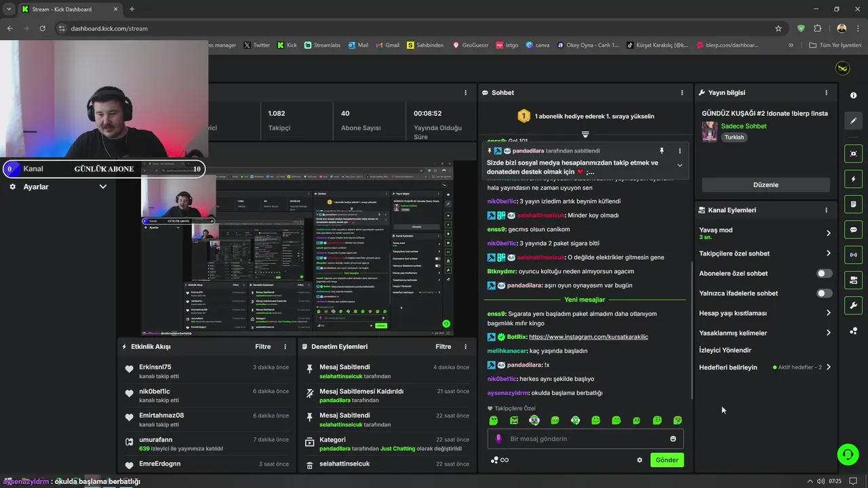The width and height of the screenshot is (868, 488).
Task: Open the info icon in right sidebar
Action: [x=853, y=96]
